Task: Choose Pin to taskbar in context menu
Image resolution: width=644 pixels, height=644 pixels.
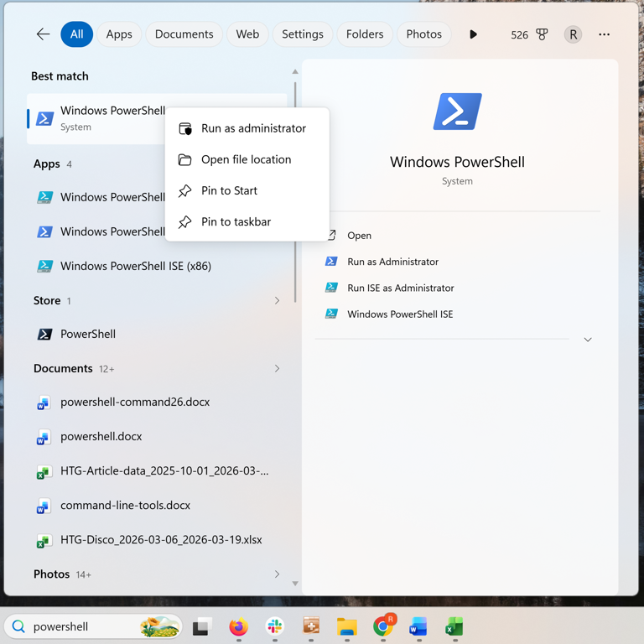Action: coord(247,222)
